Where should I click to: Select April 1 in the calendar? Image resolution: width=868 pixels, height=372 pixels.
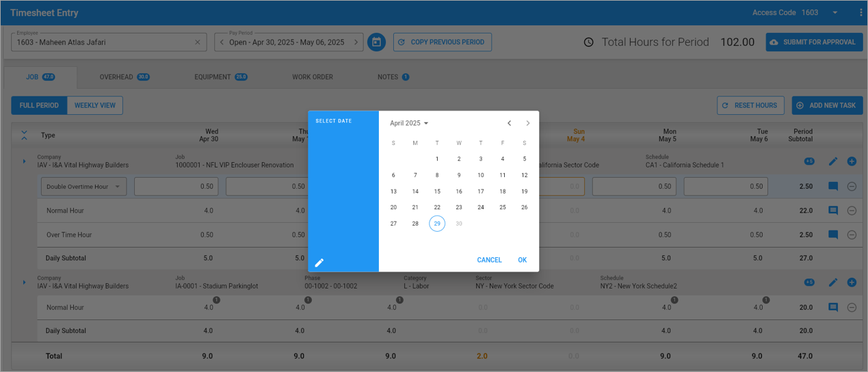point(437,159)
